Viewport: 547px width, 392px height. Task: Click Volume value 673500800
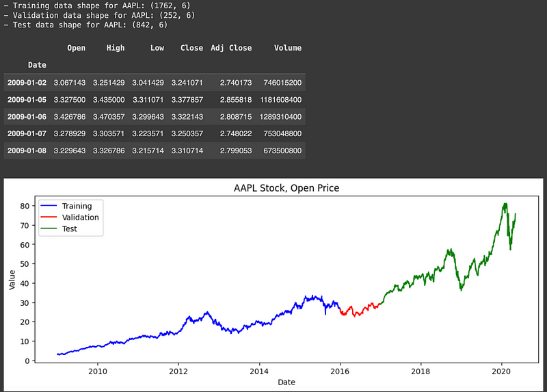[x=282, y=151]
